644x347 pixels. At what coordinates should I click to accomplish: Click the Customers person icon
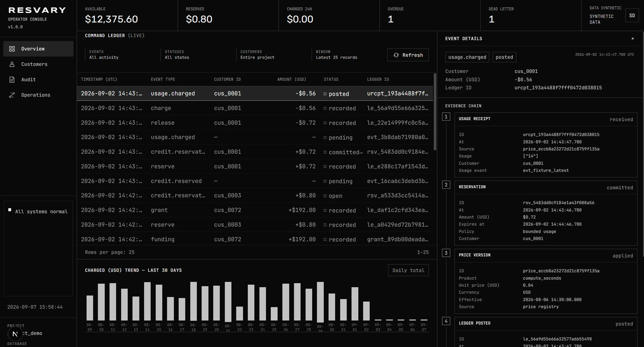tap(12, 64)
